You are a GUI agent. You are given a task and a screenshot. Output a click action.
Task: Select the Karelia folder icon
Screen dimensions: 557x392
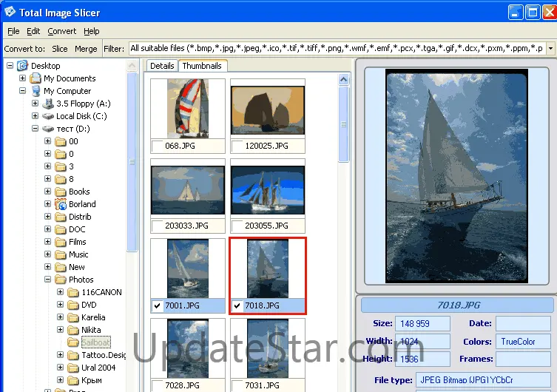[73, 317]
